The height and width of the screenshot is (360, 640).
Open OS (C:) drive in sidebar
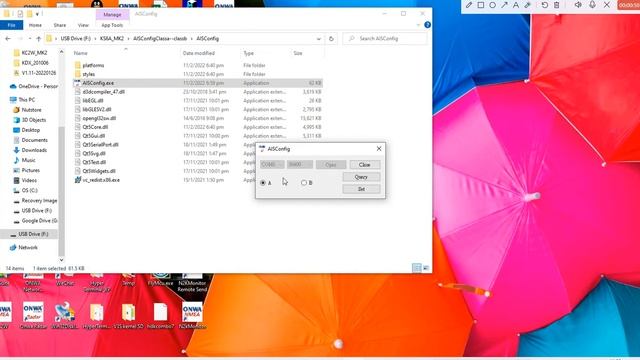coord(29,190)
